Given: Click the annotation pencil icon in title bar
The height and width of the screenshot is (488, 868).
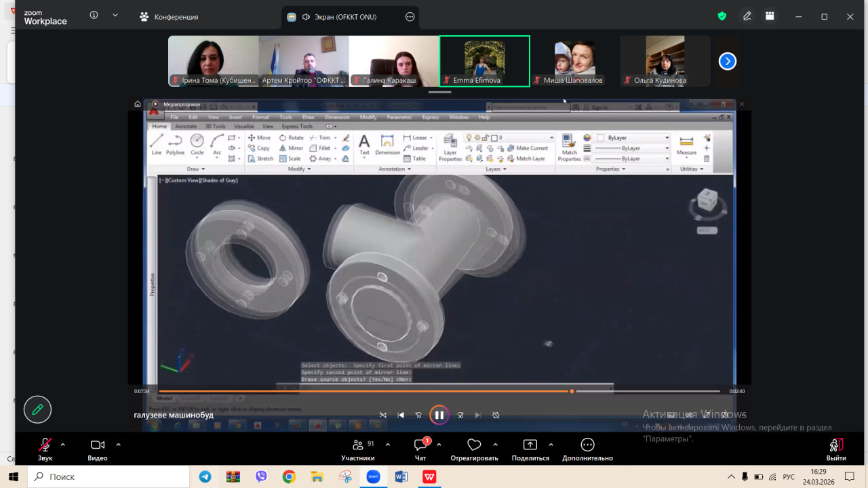Looking at the screenshot, I should (x=747, y=16).
